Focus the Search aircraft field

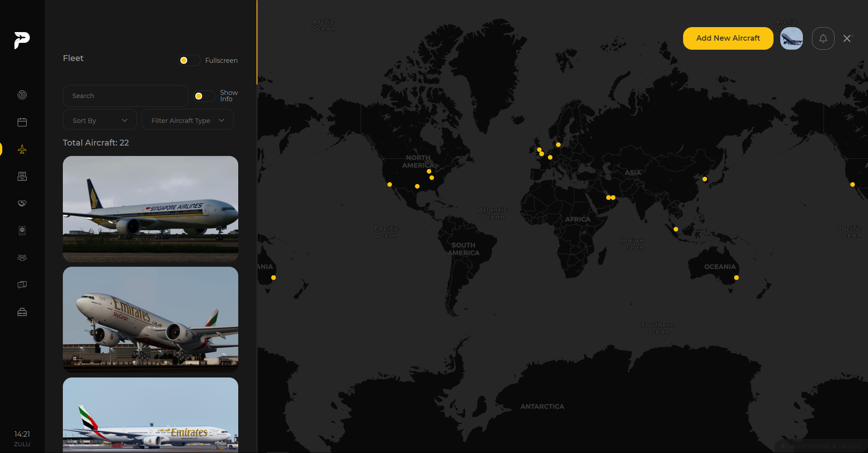click(125, 96)
